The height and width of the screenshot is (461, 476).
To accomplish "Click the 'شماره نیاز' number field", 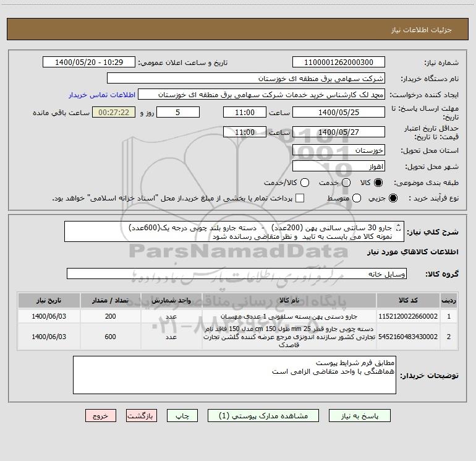I will pos(338,62).
